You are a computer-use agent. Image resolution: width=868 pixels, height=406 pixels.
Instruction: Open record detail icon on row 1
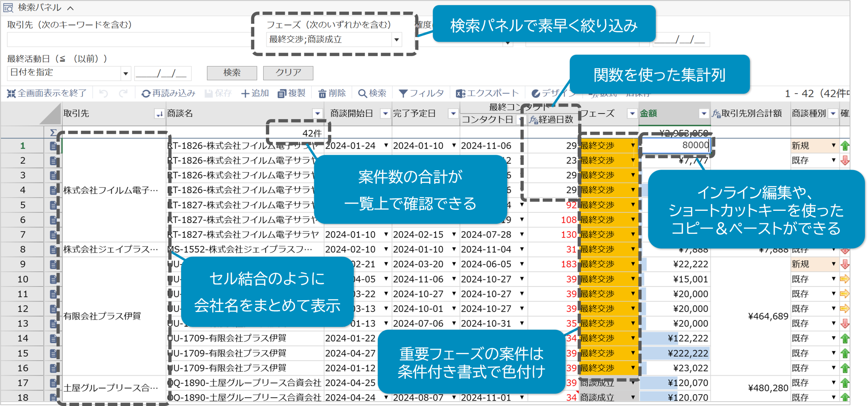[x=53, y=145]
